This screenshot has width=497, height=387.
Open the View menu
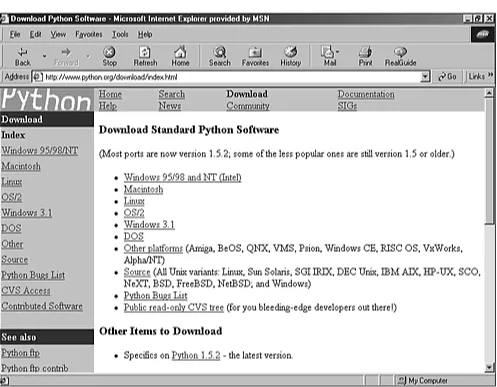point(58,34)
